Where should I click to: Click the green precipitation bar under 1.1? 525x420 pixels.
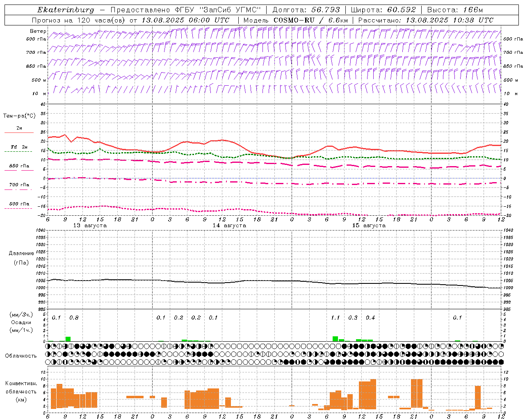[336, 339]
